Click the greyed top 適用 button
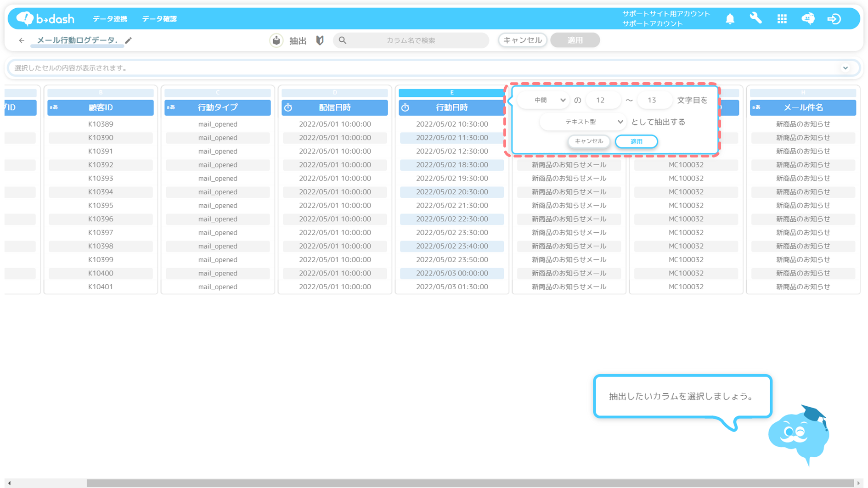Image resolution: width=868 pixels, height=488 pixels. pyautogui.click(x=575, y=40)
